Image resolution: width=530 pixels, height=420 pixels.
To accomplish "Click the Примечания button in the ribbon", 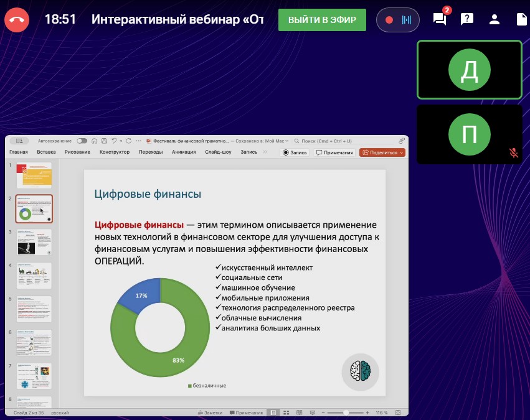I will point(334,152).
